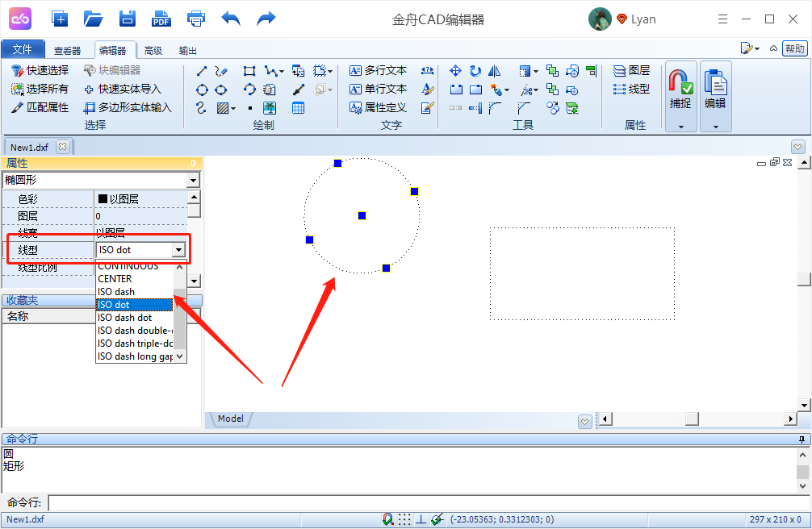Toggle grid display in the status bar
812x529 pixels.
click(404, 519)
